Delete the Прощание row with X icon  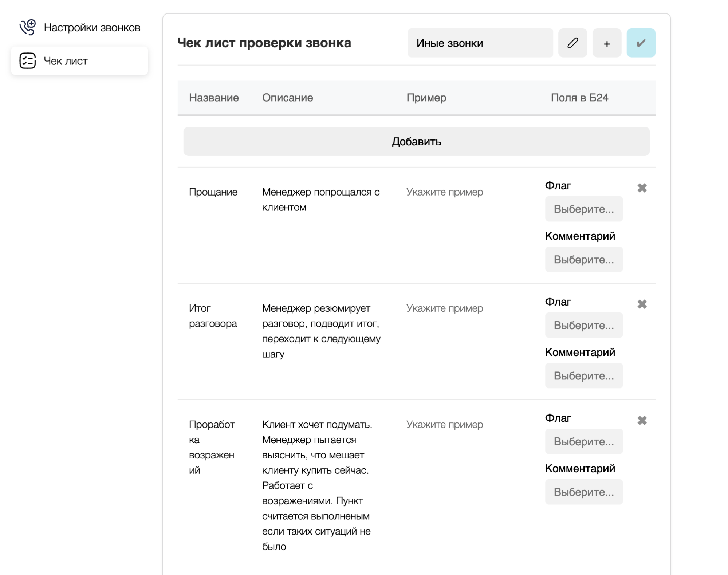642,188
